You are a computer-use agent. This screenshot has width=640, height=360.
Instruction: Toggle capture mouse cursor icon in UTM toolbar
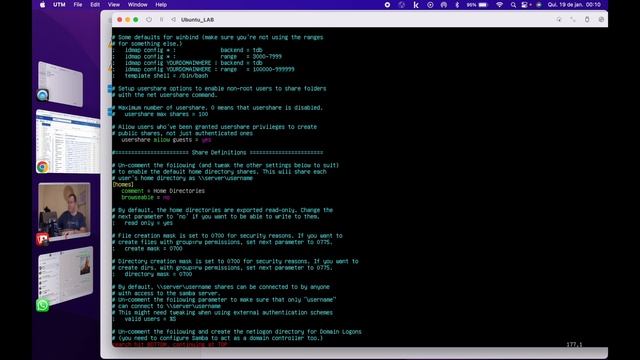(559, 20)
